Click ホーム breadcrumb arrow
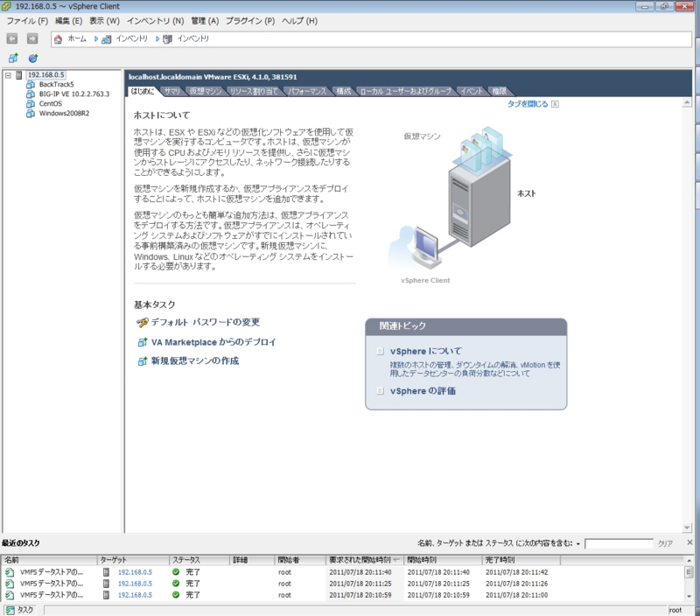The height and width of the screenshot is (616, 700). click(x=96, y=39)
